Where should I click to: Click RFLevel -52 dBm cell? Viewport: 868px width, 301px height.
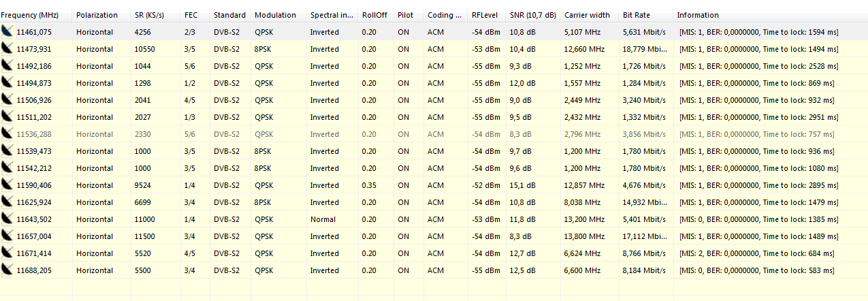[x=485, y=185]
